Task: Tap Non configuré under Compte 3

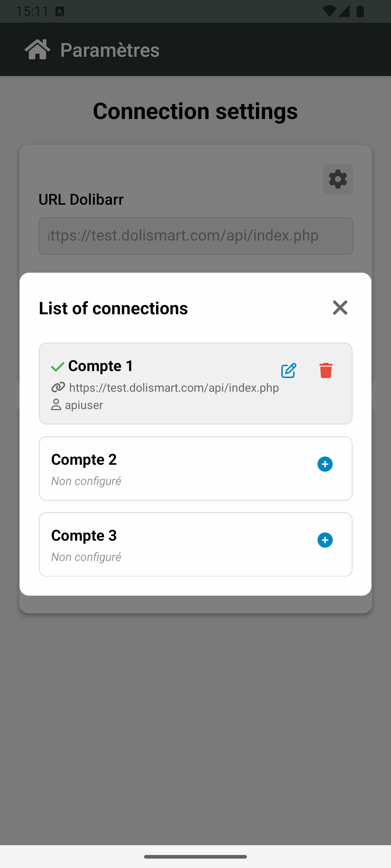Action: point(86,557)
